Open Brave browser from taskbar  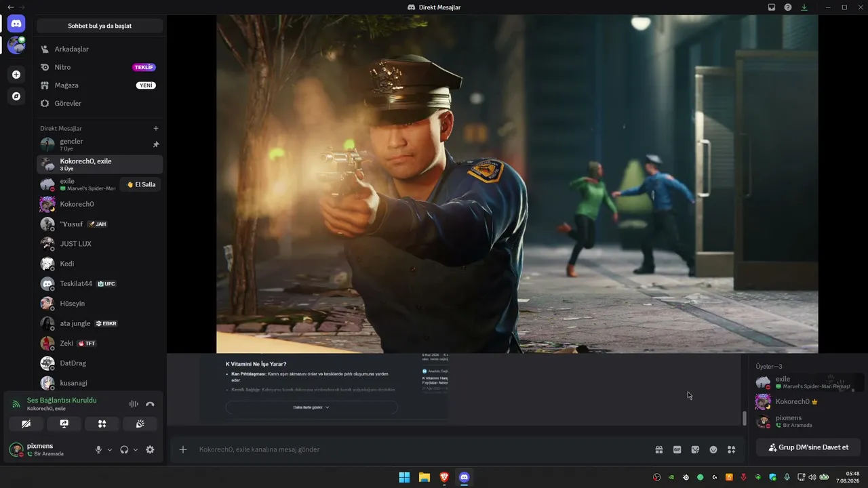pos(444,477)
